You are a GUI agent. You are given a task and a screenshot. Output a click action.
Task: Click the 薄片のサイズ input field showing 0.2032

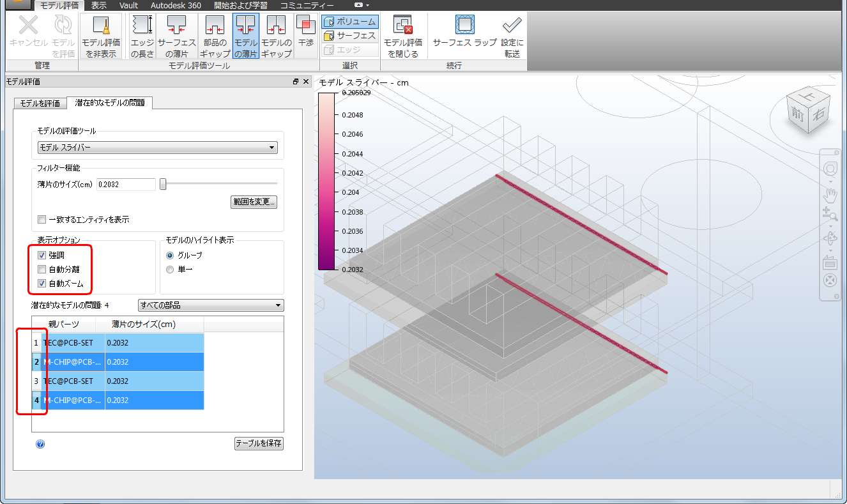coord(126,184)
